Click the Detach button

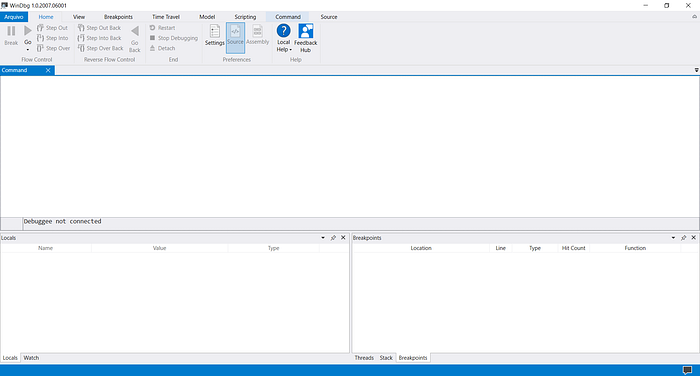162,48
